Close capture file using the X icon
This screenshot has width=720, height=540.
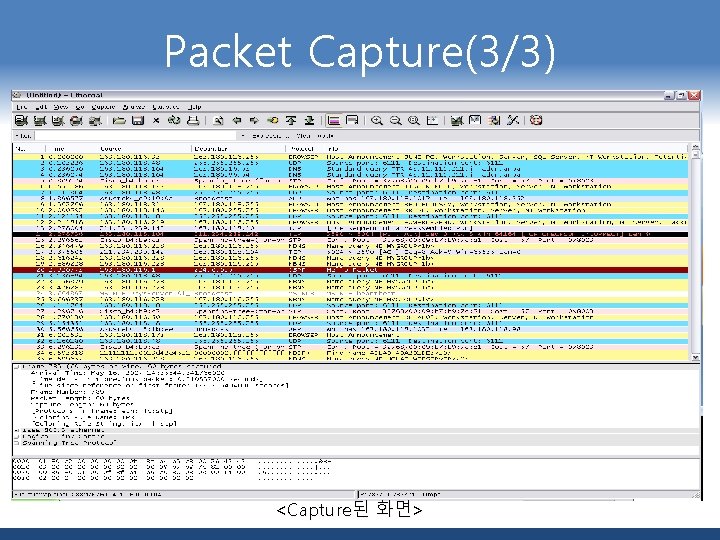click(x=156, y=121)
